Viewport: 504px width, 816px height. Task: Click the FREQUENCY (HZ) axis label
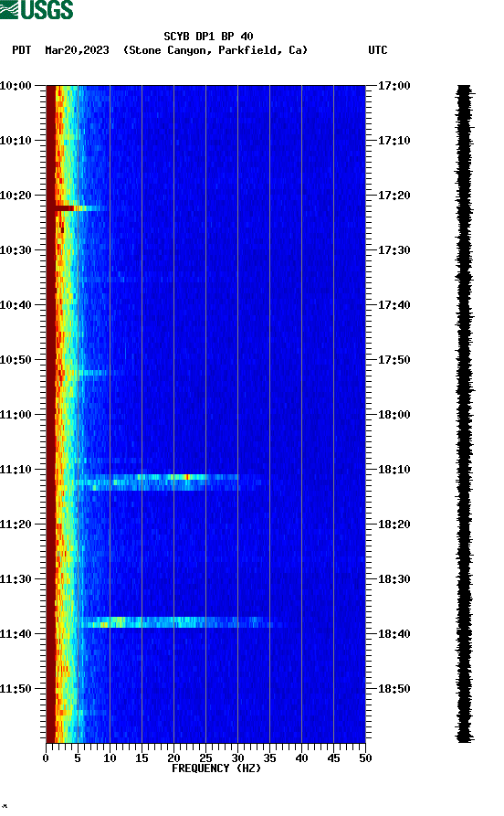pos(215,768)
